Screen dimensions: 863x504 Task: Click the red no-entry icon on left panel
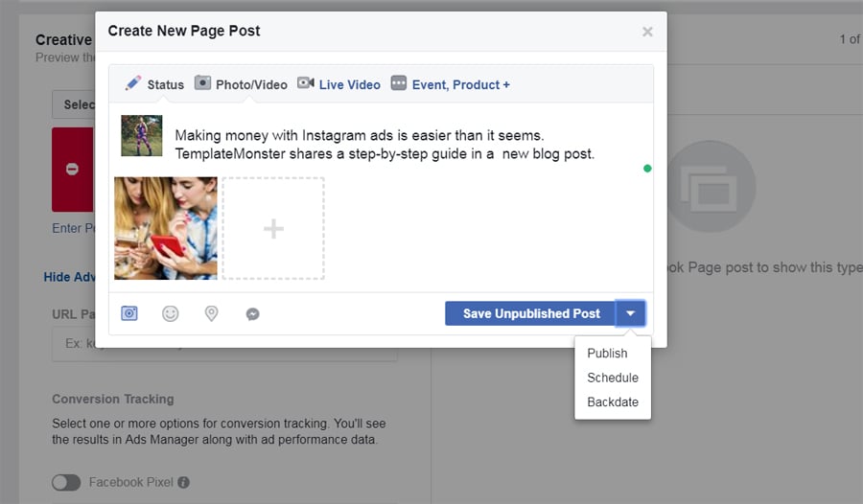pos(72,170)
